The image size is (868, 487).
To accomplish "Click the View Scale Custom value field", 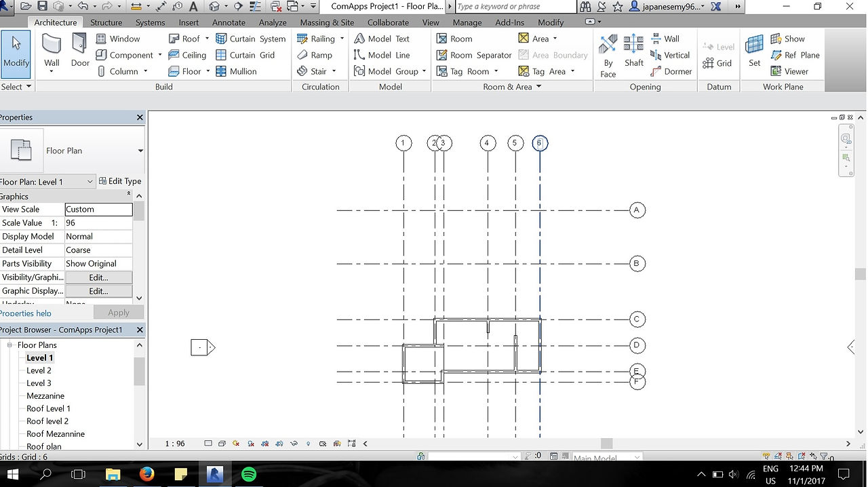I will tap(99, 210).
